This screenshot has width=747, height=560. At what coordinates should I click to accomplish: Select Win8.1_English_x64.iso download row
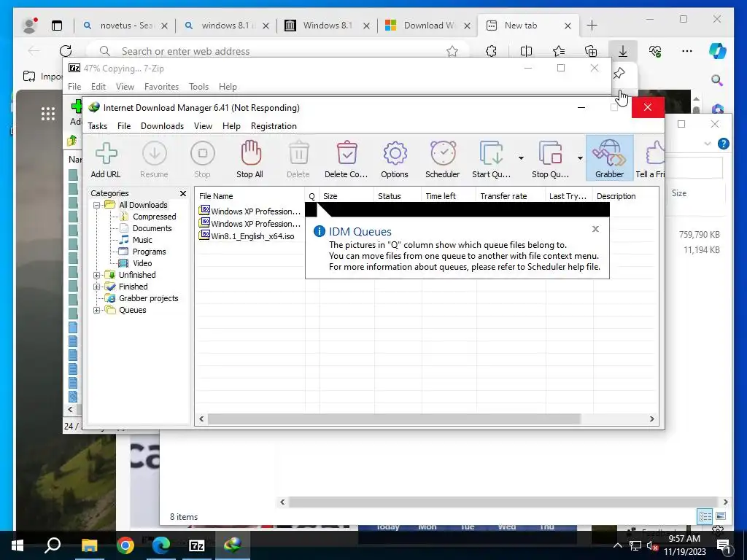pos(252,236)
